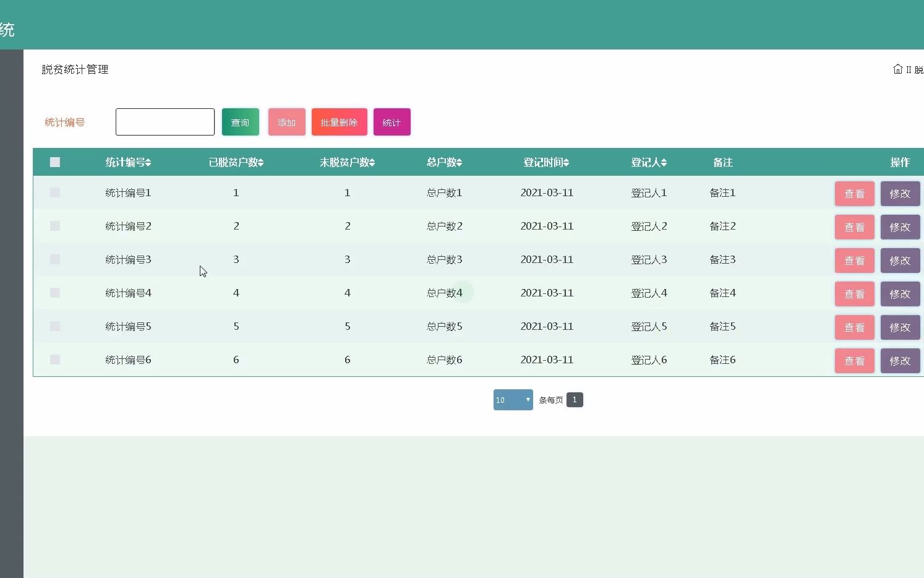Click cell 统计编号3
924x578 pixels.
[x=128, y=259]
